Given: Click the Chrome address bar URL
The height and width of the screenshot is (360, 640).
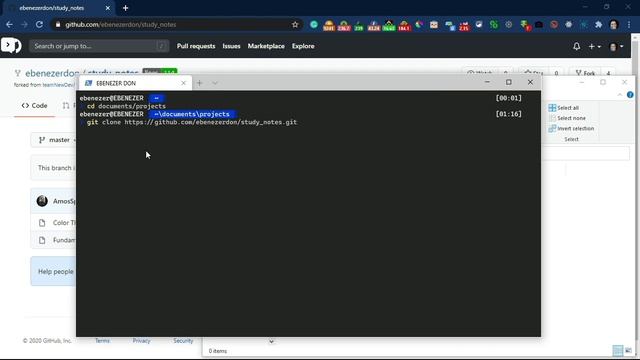Looking at the screenshot, I should pyautogui.click(x=121, y=24).
